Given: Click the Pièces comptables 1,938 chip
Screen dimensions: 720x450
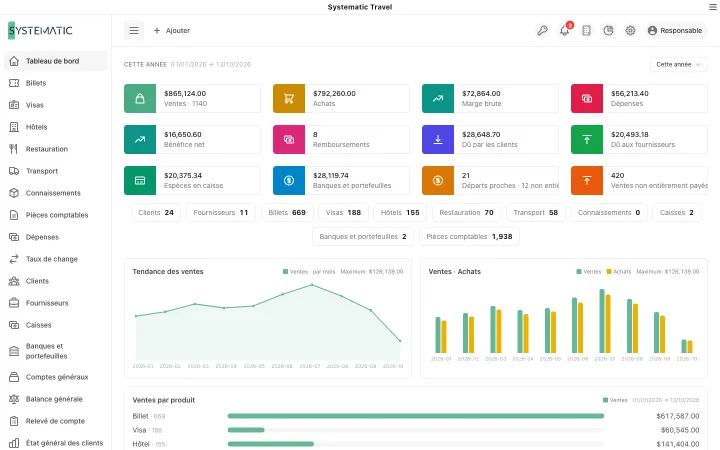Looking at the screenshot, I should pyautogui.click(x=469, y=236).
